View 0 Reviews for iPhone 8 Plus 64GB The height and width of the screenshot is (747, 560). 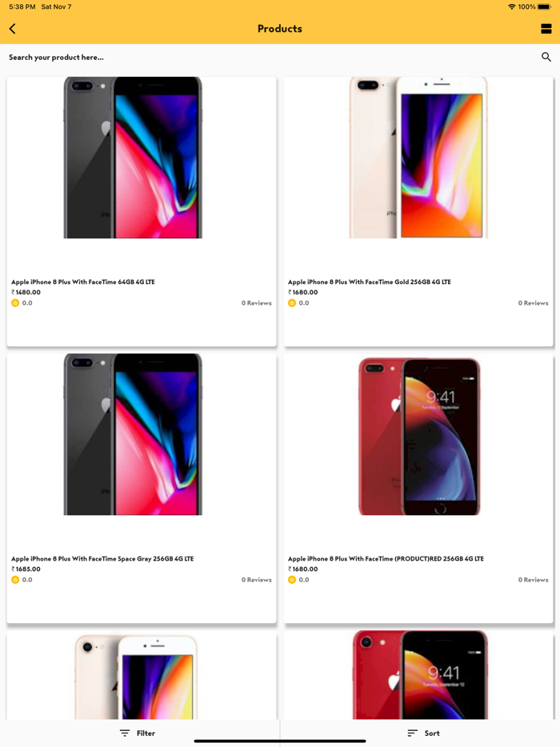tap(257, 303)
